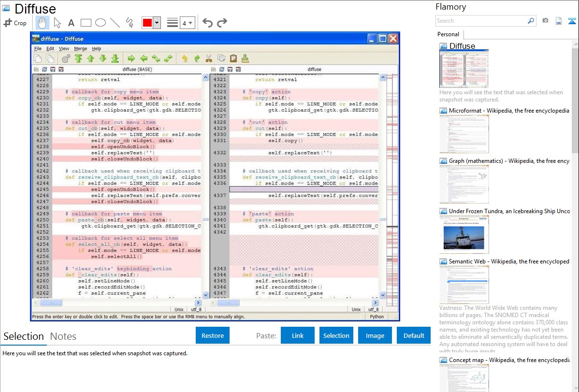Viewport: 579px width, 392px height.
Task: Open the Microformat Wikipedia snapshot thumbnail
Action: [x=464, y=134]
